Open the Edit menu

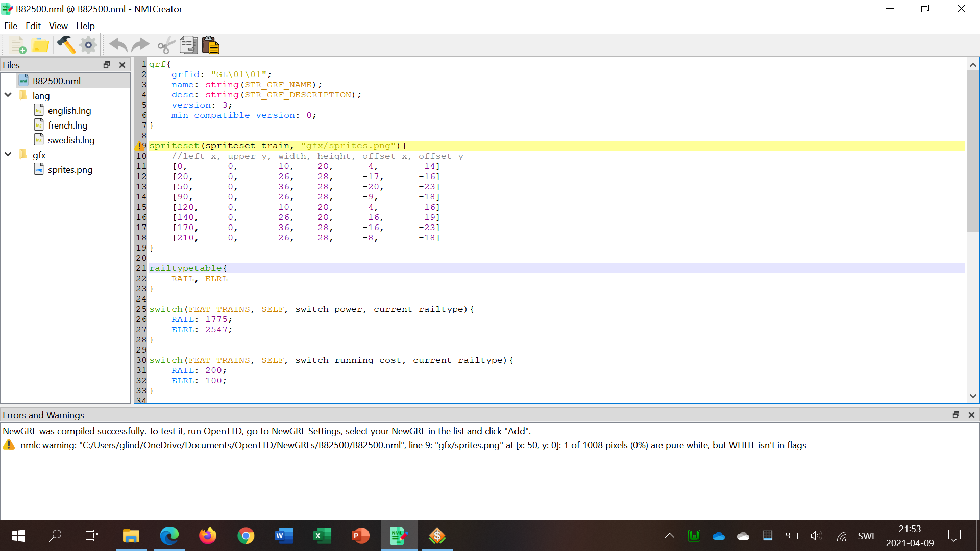coord(33,26)
